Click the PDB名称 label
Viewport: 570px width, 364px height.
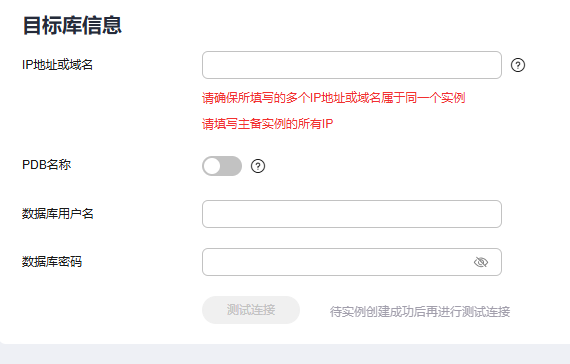point(47,165)
